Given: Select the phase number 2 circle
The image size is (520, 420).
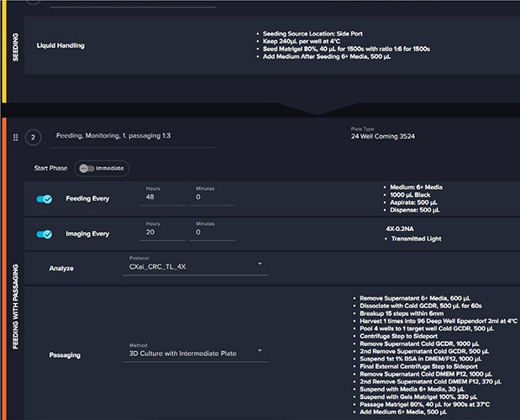Looking at the screenshot, I should (x=33, y=137).
